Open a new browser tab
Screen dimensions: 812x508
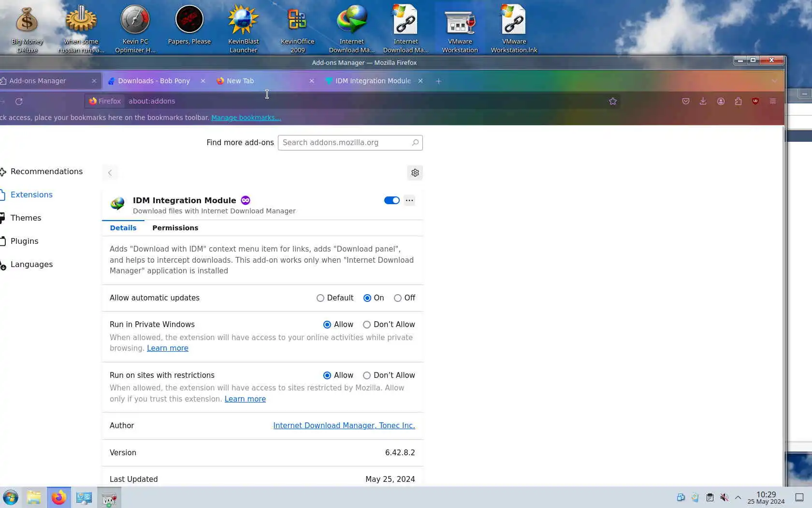438,81
